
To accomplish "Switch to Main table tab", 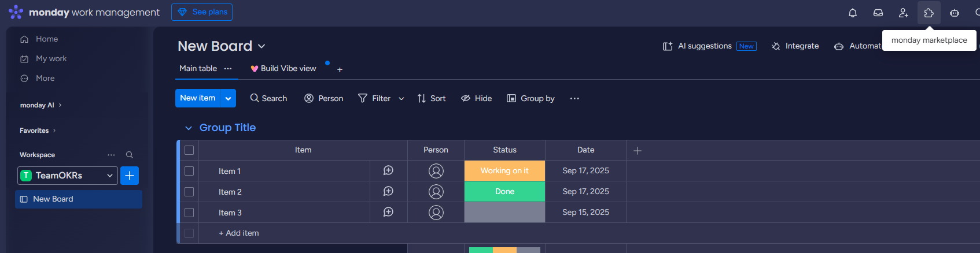I will pos(198,68).
